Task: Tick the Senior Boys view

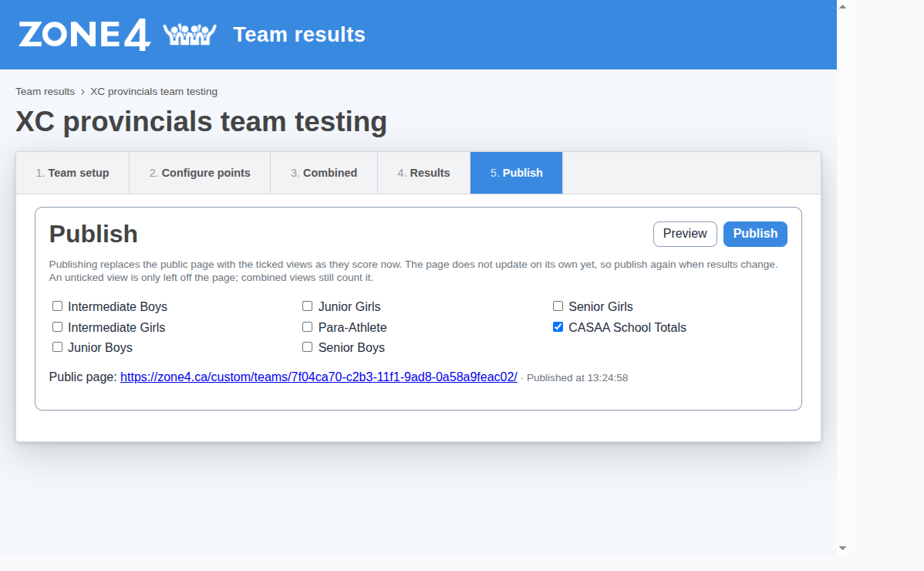Action: (x=307, y=347)
